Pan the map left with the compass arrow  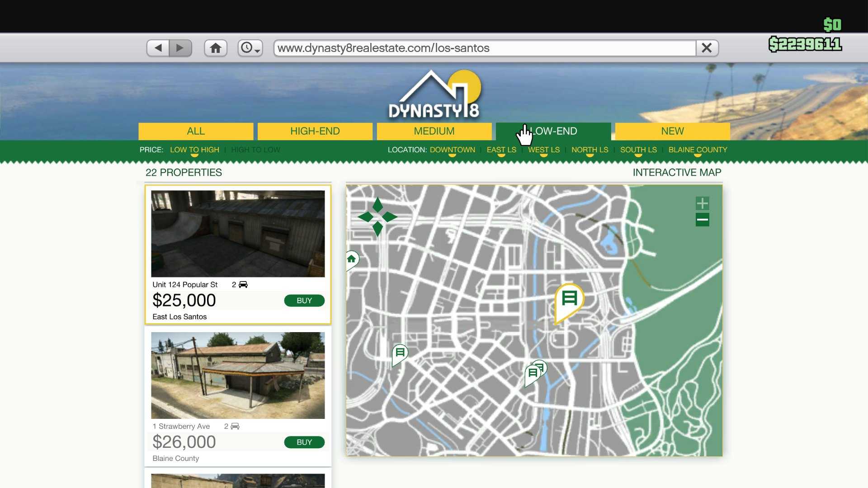point(365,217)
